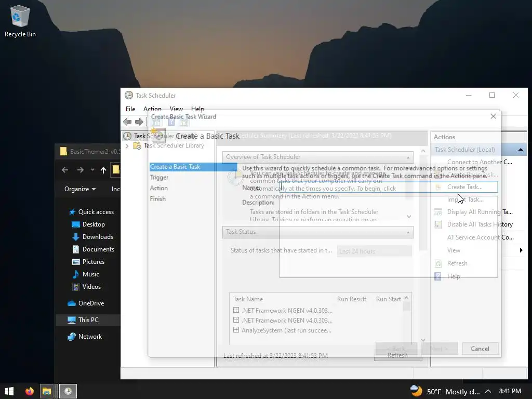Click the Help icon in Actions pane
The width and height of the screenshot is (532, 399).
click(438, 276)
